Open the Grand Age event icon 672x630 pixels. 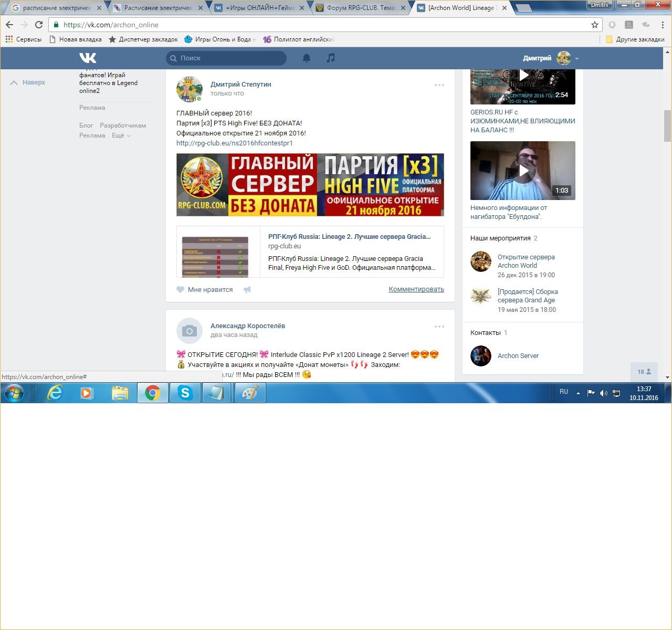pyautogui.click(x=481, y=296)
